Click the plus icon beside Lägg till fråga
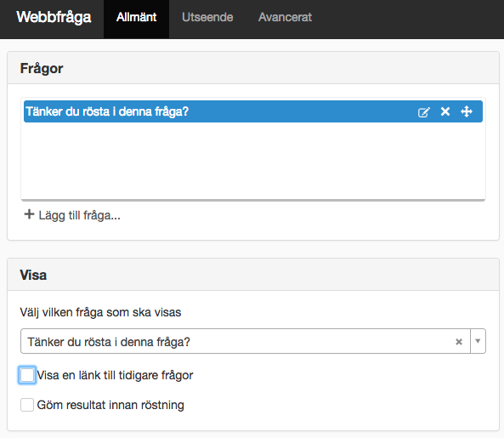Viewport: 504px width, 438px height. tap(29, 214)
